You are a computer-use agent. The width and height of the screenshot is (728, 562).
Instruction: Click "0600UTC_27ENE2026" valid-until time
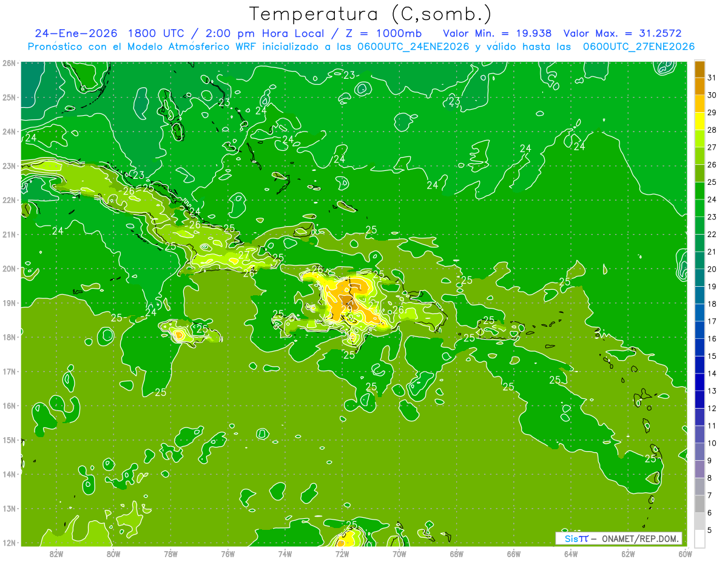639,47
